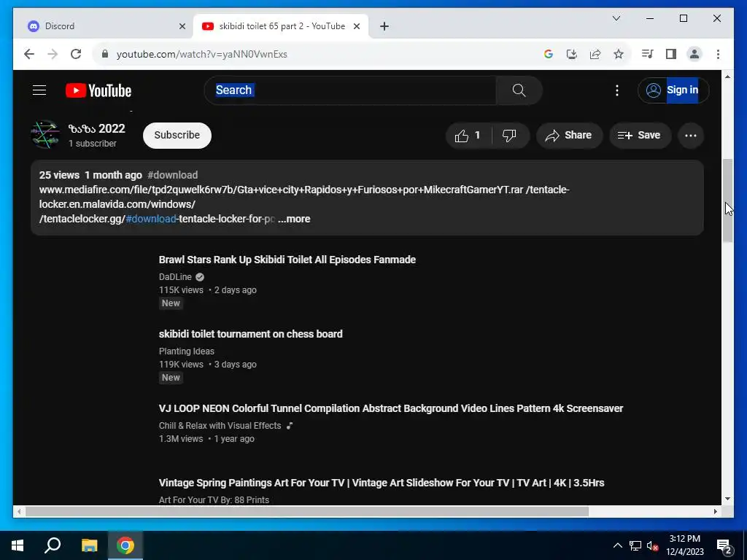Open Brawl Stars Rank Up Skibidi Toilet video
Viewport: 747px width, 560px height.
(287, 260)
